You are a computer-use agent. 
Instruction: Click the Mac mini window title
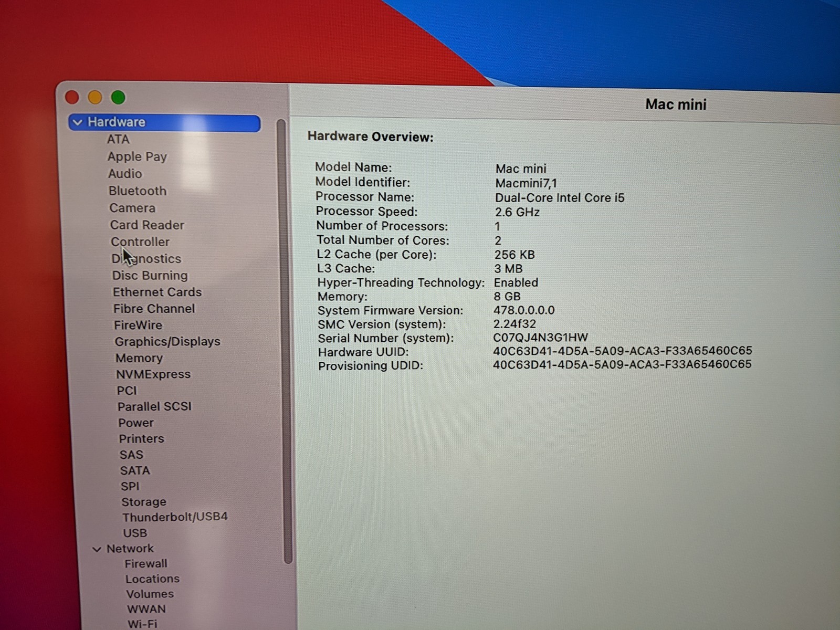click(x=676, y=104)
